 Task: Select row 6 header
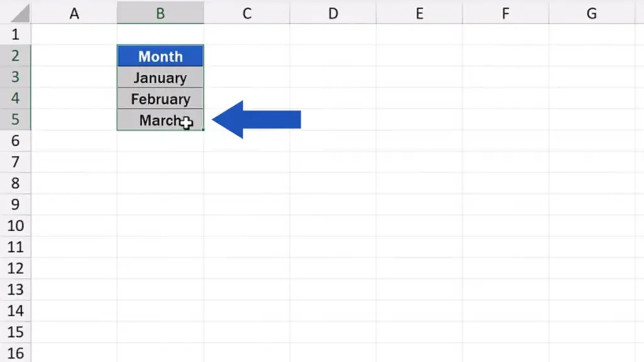click(15, 141)
